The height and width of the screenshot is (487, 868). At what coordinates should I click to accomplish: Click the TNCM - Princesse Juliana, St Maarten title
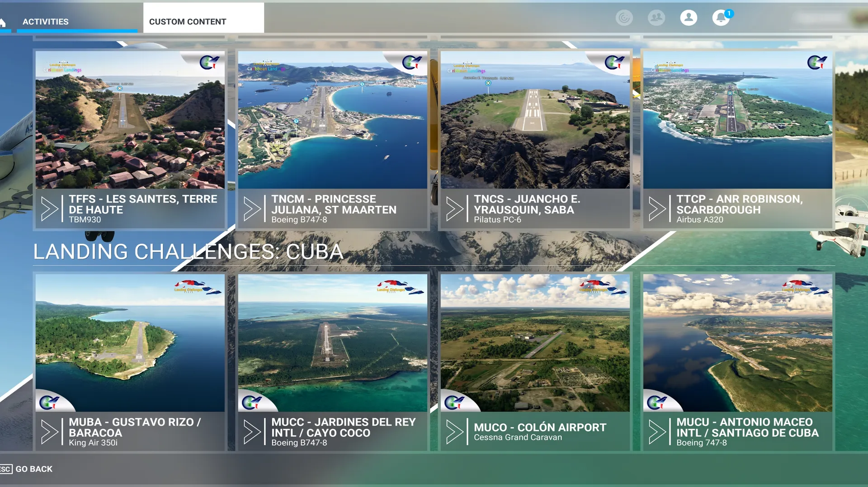[334, 204]
